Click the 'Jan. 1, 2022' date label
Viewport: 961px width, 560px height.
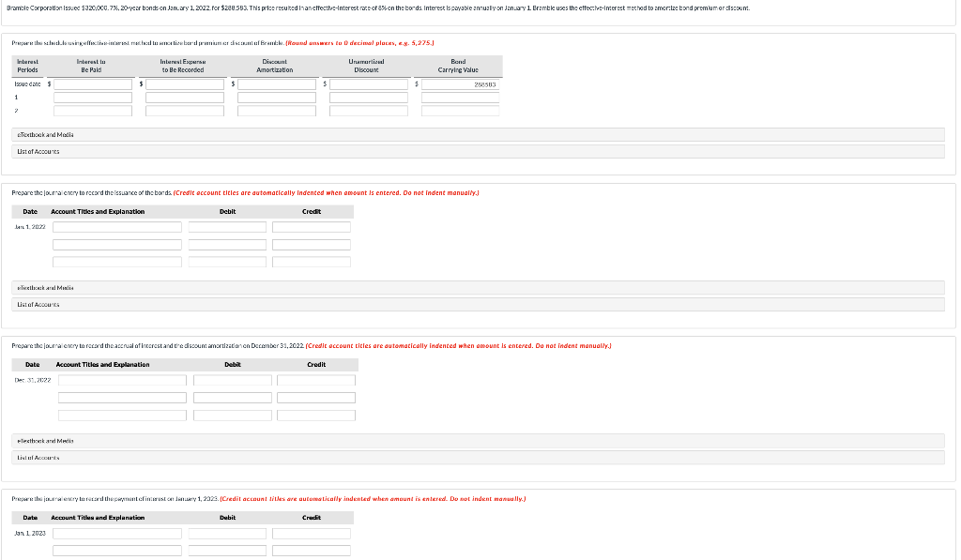tap(30, 227)
